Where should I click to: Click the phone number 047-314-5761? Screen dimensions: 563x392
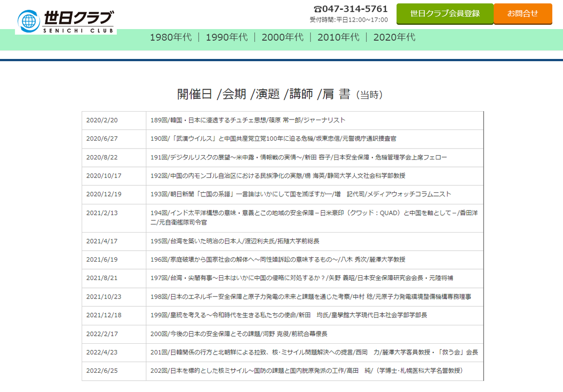pyautogui.click(x=355, y=9)
